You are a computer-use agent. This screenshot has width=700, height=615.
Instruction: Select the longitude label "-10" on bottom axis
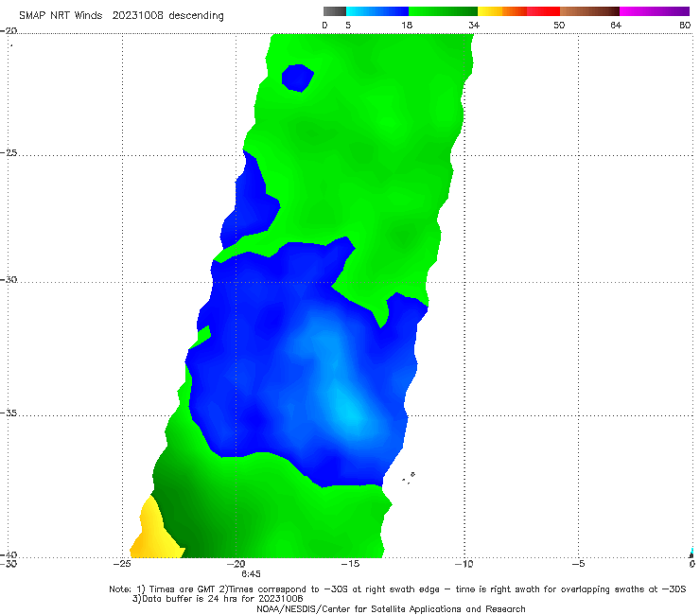[464, 564]
